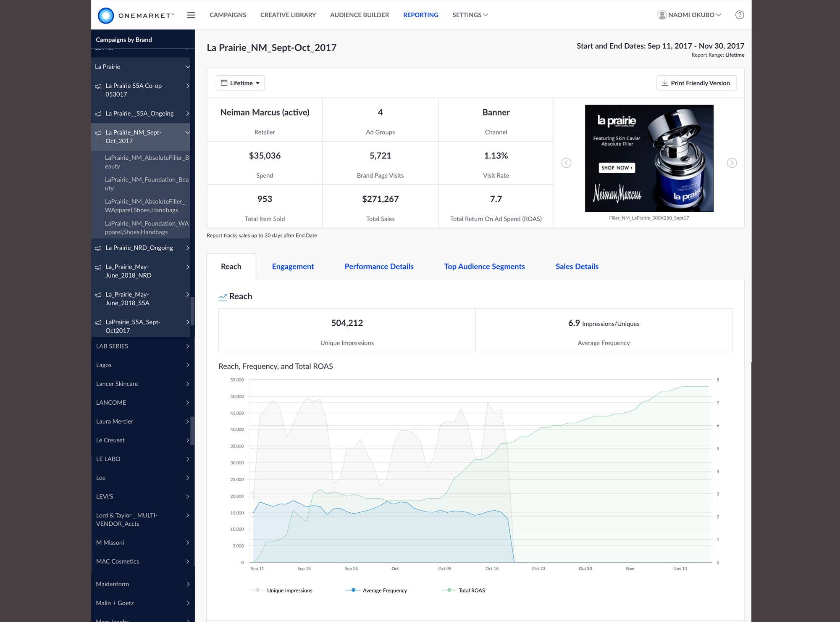Click megaphone icon beside La_Prairie_May-June_2018_NRD

point(98,267)
